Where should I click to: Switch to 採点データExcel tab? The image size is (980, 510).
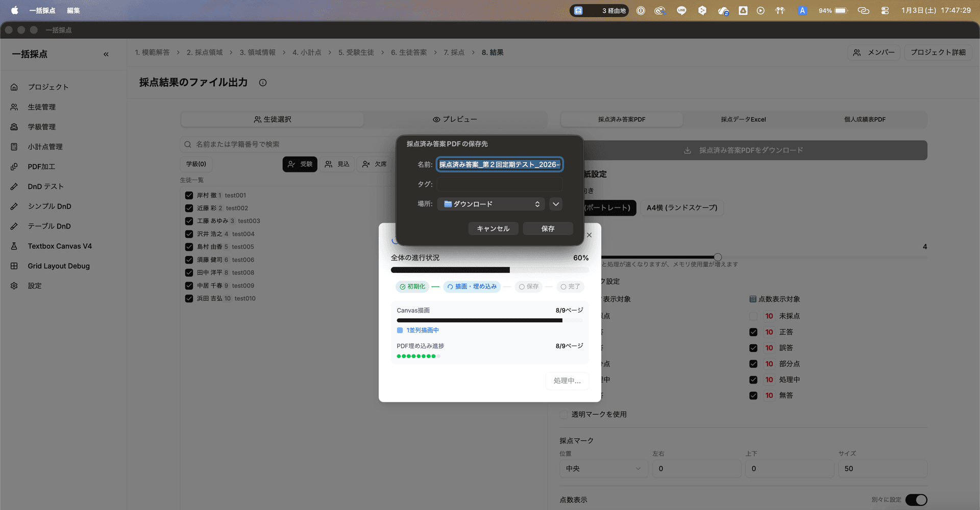pyautogui.click(x=743, y=119)
